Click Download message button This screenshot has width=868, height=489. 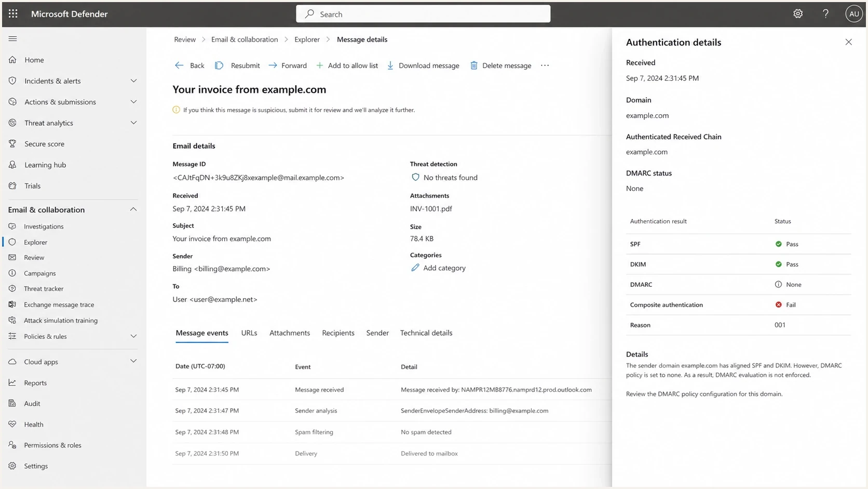click(423, 65)
